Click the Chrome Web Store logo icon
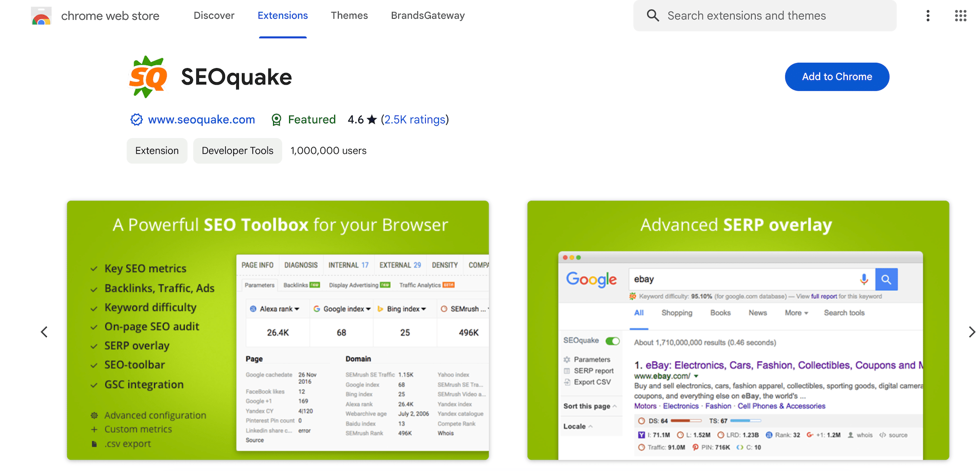 point(41,16)
